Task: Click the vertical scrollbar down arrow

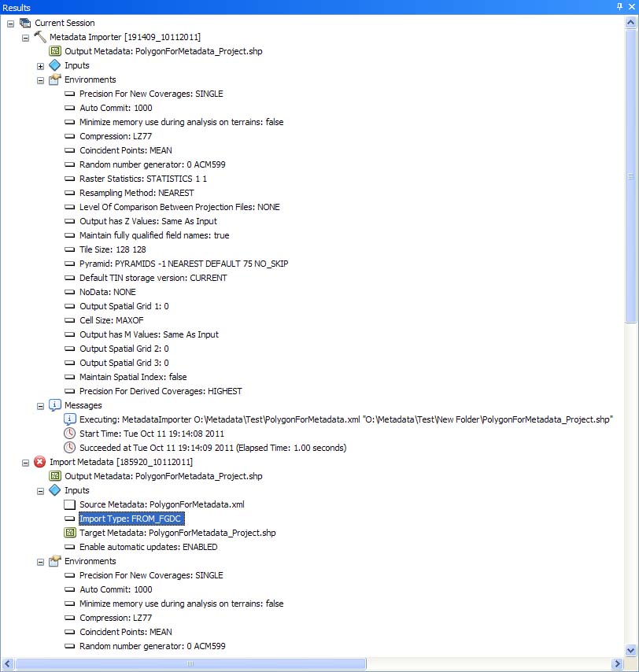Action: click(630, 650)
